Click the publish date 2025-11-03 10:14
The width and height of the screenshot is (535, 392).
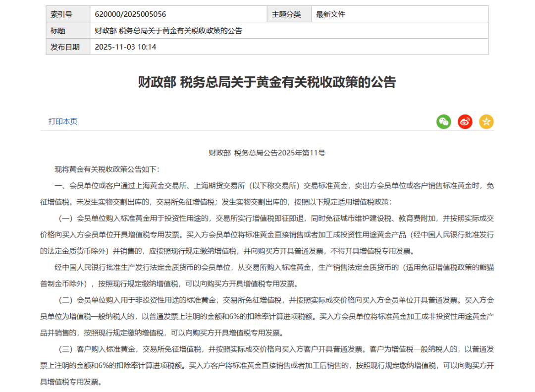point(125,47)
